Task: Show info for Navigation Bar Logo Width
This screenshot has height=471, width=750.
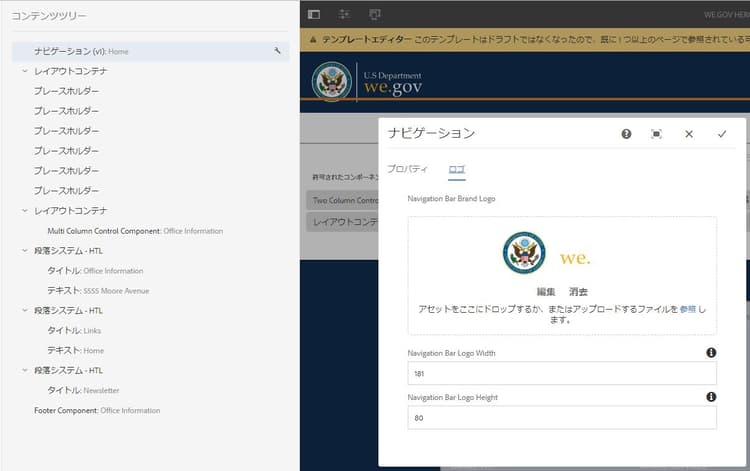Action: click(711, 352)
